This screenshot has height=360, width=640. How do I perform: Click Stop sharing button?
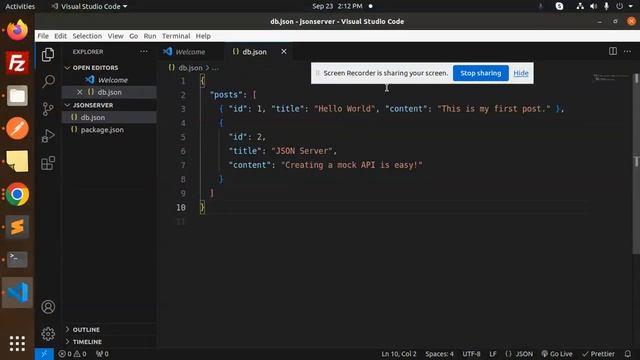point(480,73)
